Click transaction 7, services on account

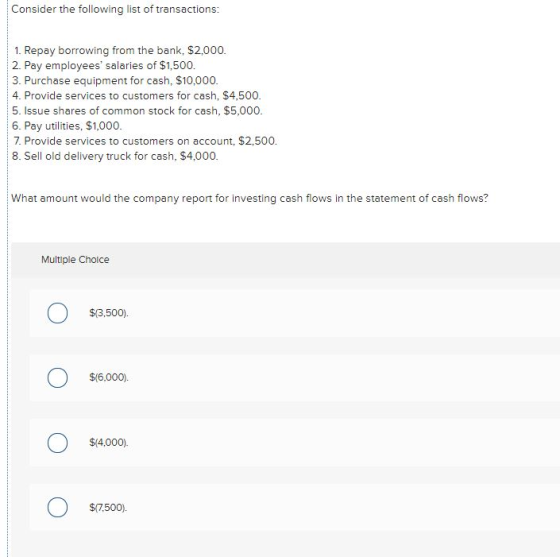(145, 141)
